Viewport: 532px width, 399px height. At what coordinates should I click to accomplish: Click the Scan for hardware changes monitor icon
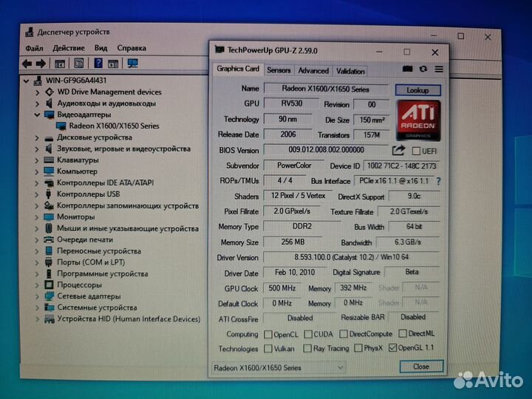[x=132, y=63]
